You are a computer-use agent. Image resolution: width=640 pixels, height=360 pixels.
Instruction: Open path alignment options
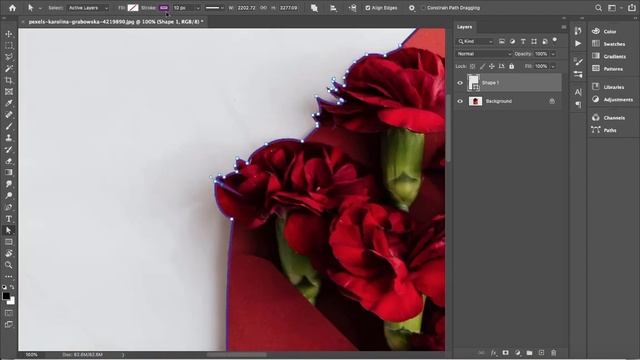pos(333,8)
